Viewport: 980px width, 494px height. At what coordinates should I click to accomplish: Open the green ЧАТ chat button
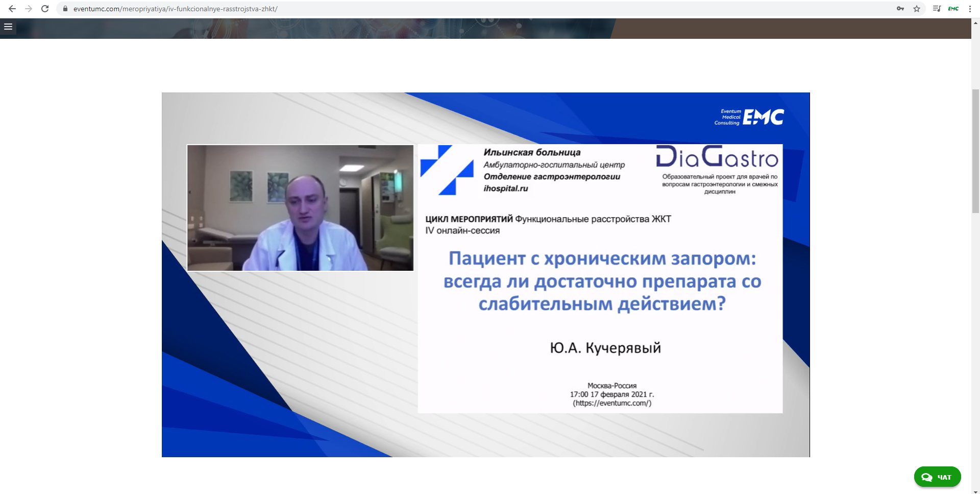(x=937, y=477)
